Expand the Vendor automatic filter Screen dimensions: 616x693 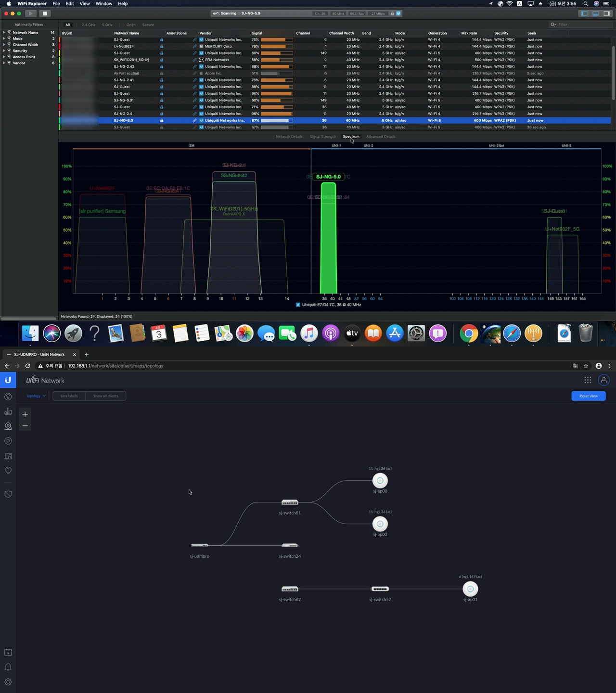(x=4, y=63)
